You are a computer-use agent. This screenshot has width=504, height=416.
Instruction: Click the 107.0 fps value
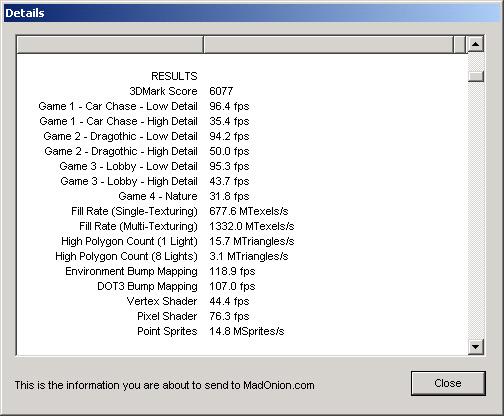click(x=232, y=286)
